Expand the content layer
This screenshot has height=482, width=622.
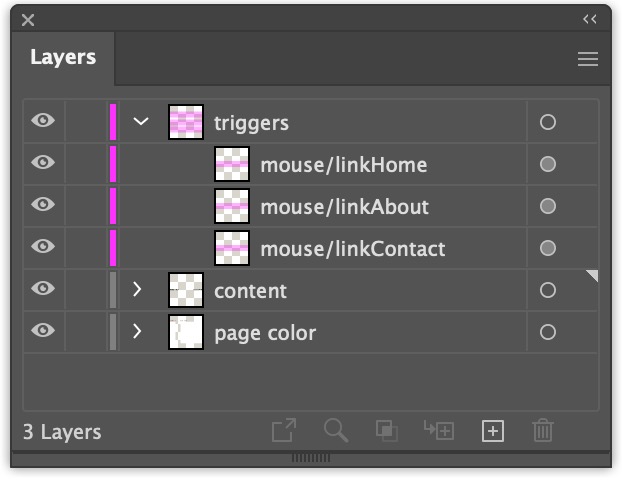click(139, 290)
